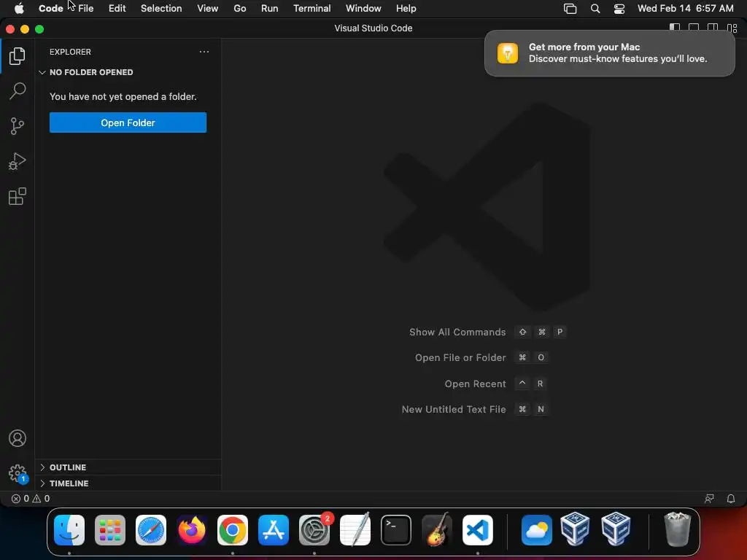Image resolution: width=747 pixels, height=560 pixels.
Task: Open the Run menu
Action: 270,8
